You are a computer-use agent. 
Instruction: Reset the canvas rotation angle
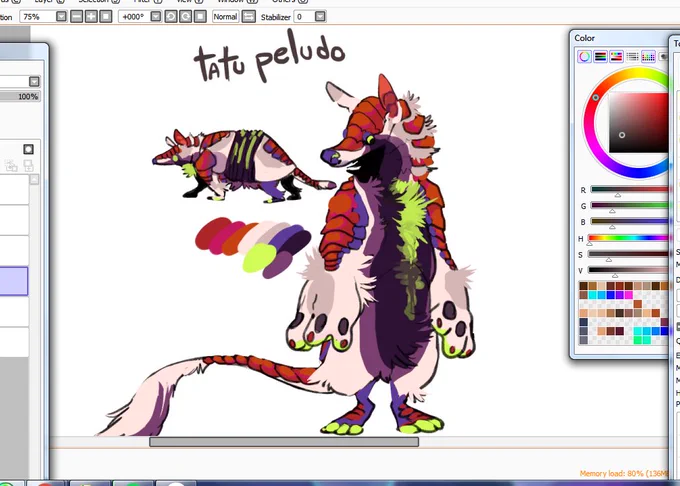click(200, 17)
